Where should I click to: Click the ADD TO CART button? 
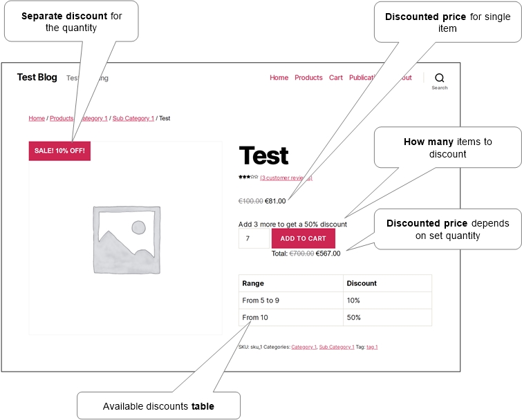pos(304,238)
